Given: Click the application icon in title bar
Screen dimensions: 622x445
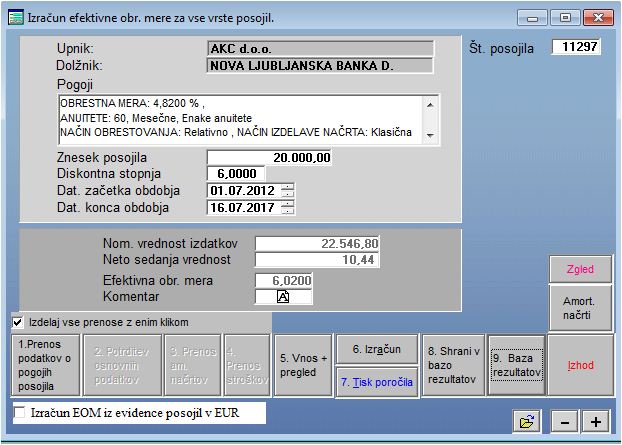Looking at the screenshot, I should [x=15, y=17].
